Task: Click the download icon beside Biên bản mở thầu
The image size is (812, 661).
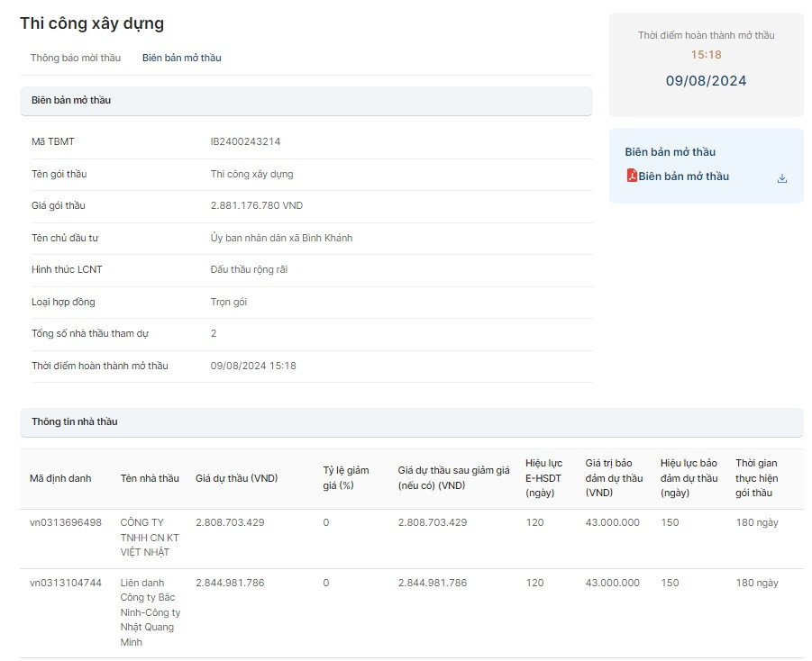Action: (x=781, y=178)
